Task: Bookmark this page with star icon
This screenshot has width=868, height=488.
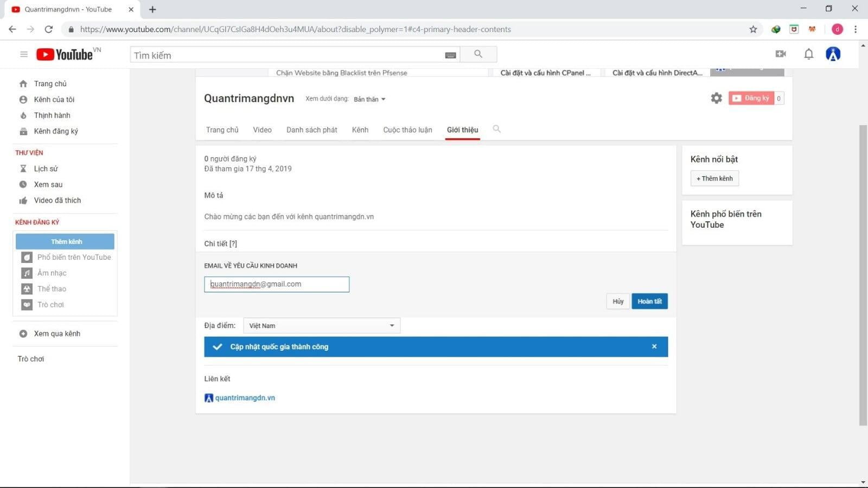Action: coord(753,29)
